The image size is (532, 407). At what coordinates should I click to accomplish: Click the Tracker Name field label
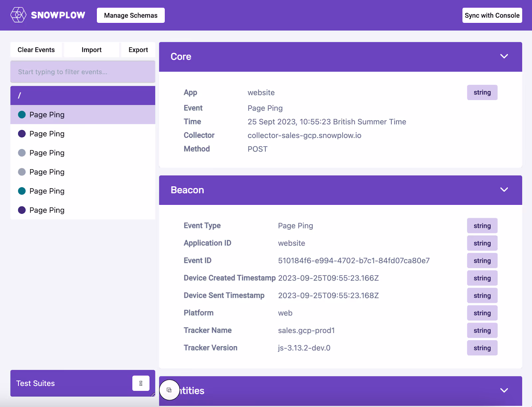pos(207,331)
